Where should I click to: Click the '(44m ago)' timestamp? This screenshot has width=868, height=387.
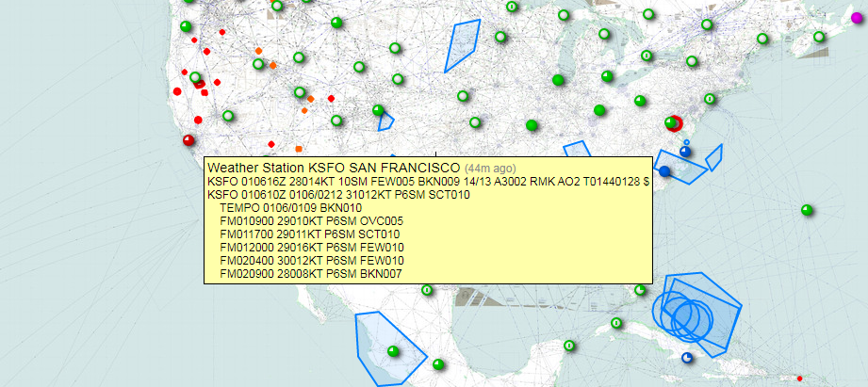pyautogui.click(x=490, y=168)
